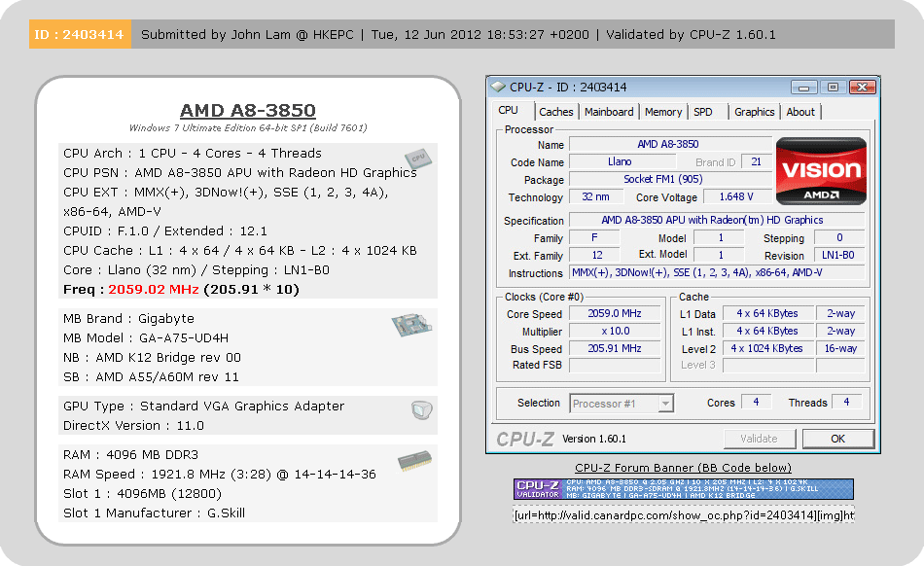Click the MB Model : GA-A75-UD4H line
The width and height of the screenshot is (924, 566).
pos(146,338)
